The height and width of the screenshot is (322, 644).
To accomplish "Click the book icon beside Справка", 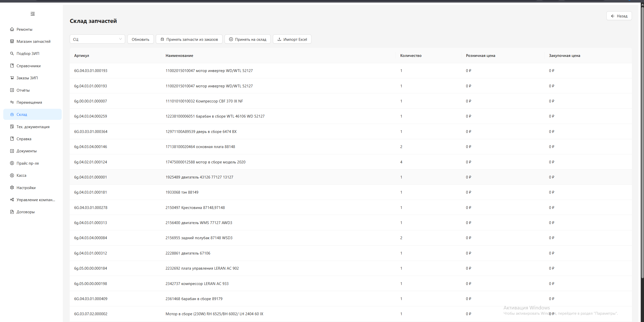I will (12, 139).
